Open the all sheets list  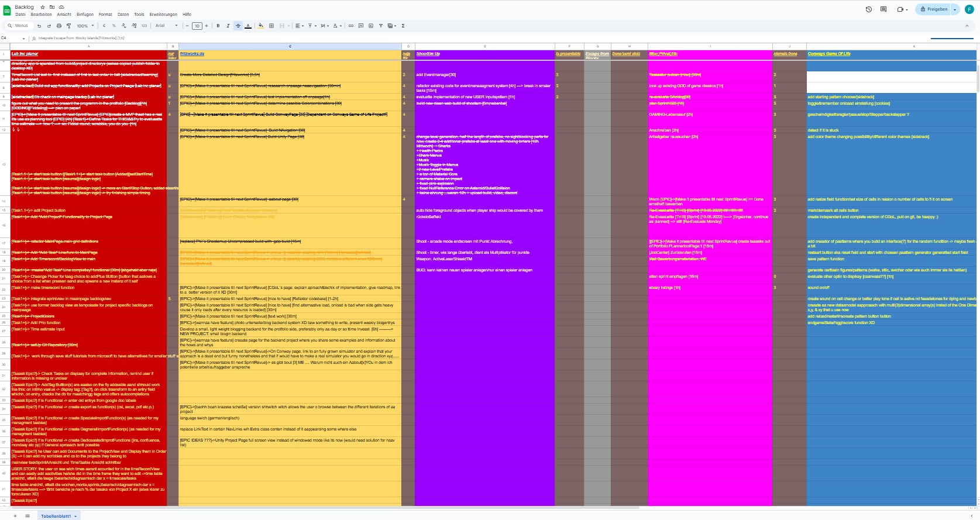[27, 516]
